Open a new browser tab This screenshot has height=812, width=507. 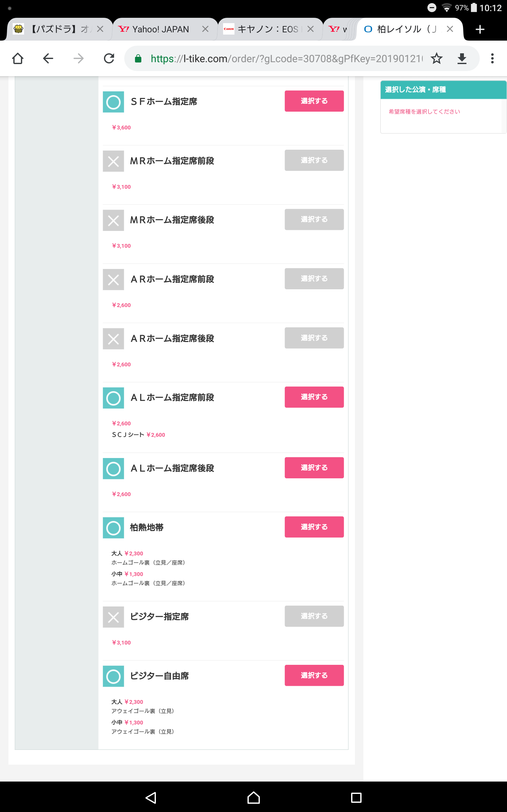point(480,29)
